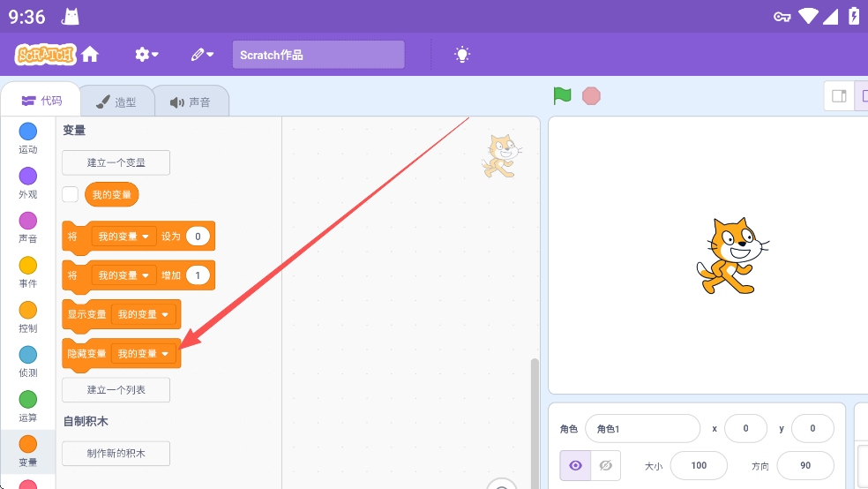Tick the 我的变量 checkbox
The width and height of the screenshot is (868, 489).
tap(71, 194)
